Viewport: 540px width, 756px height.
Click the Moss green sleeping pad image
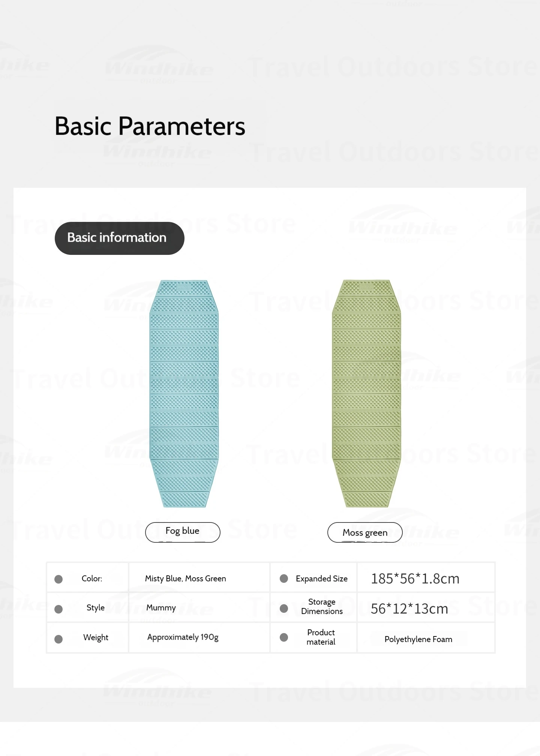tap(366, 394)
